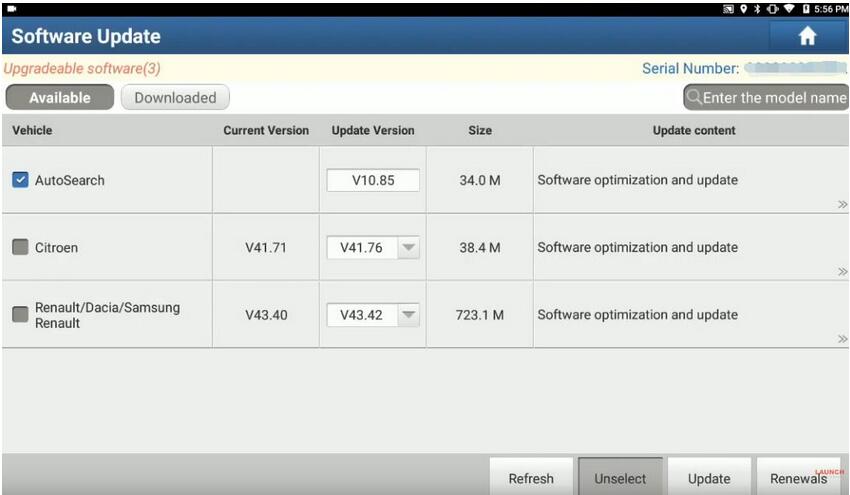The image size is (850, 495).
Task: Tap the screen rotation status icon
Action: click(772, 9)
